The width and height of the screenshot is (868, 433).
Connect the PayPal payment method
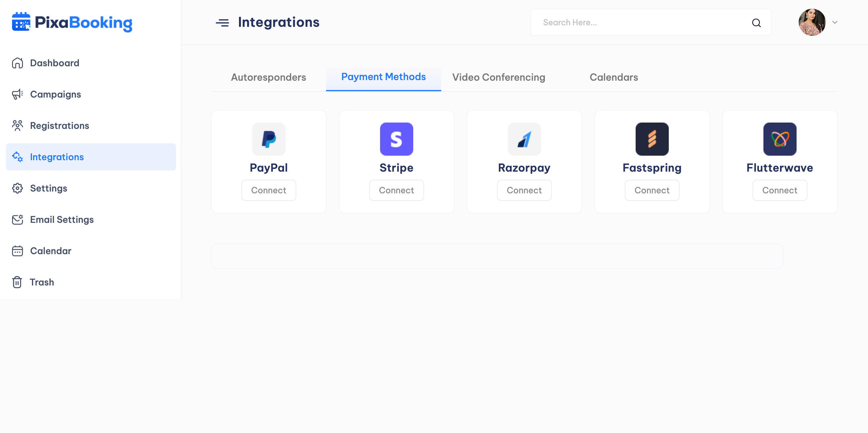[269, 190]
